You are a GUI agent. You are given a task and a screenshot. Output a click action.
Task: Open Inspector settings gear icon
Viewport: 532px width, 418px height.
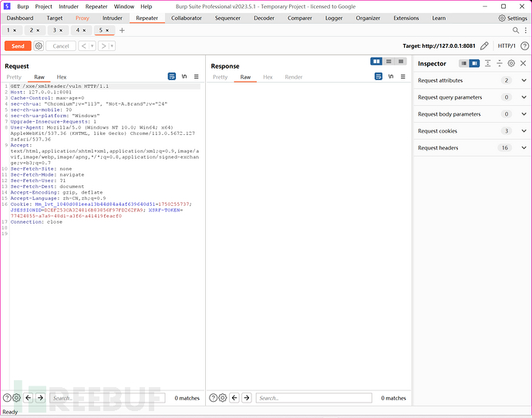[511, 63]
